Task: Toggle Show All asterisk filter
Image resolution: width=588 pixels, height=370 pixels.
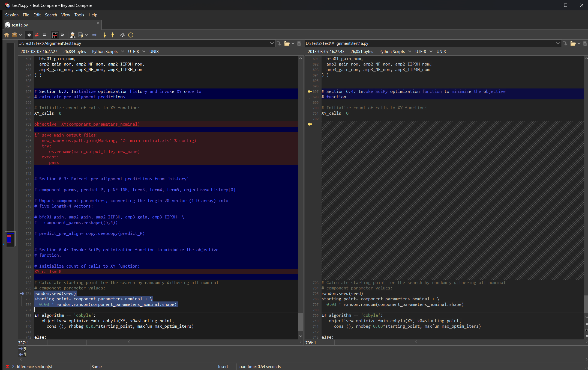Action: click(29, 35)
